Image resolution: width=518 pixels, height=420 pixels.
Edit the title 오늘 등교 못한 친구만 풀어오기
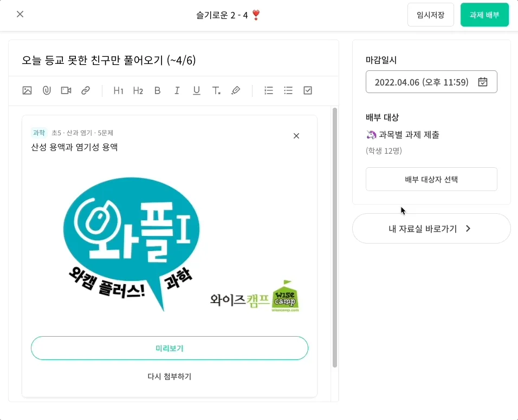pos(109,61)
